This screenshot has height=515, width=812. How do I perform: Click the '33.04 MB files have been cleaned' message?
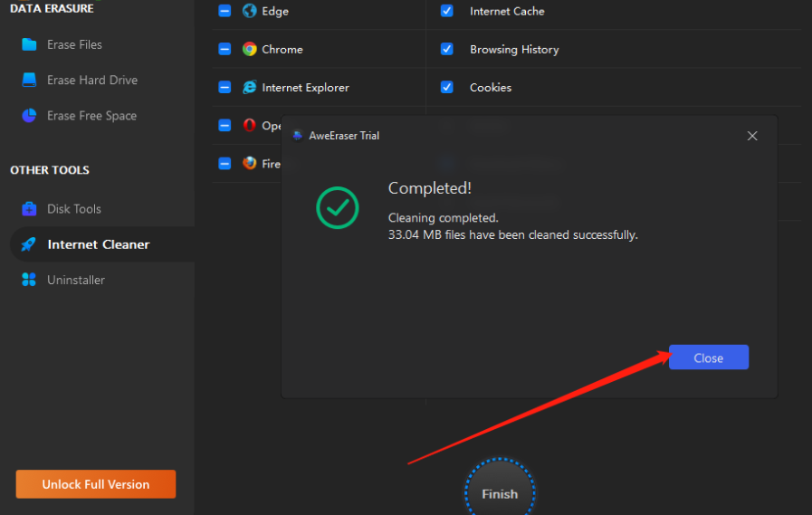click(512, 235)
